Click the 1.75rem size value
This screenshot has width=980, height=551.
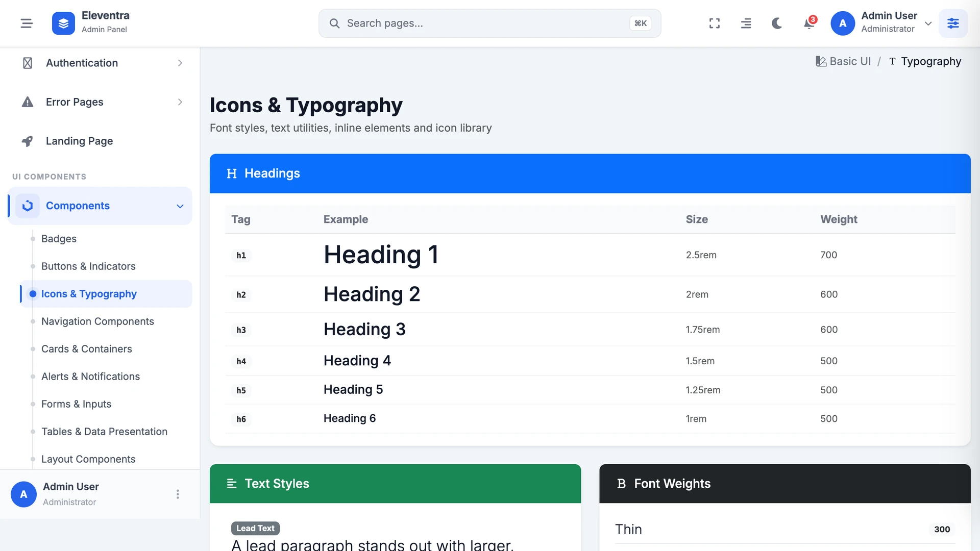(702, 330)
